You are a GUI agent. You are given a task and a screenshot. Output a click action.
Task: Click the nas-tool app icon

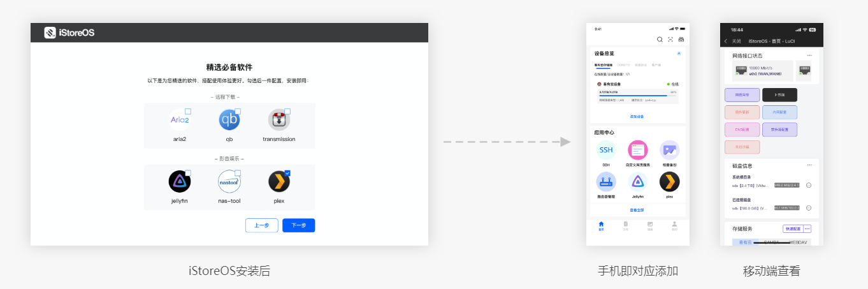coord(229,182)
